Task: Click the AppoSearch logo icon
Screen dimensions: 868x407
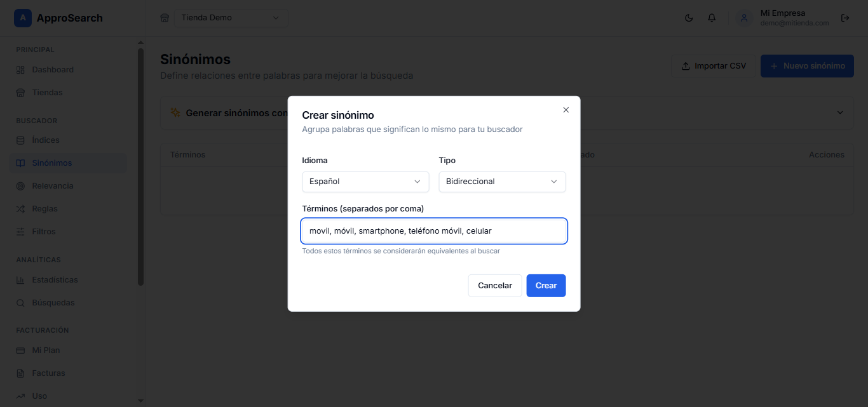Action: (x=23, y=18)
